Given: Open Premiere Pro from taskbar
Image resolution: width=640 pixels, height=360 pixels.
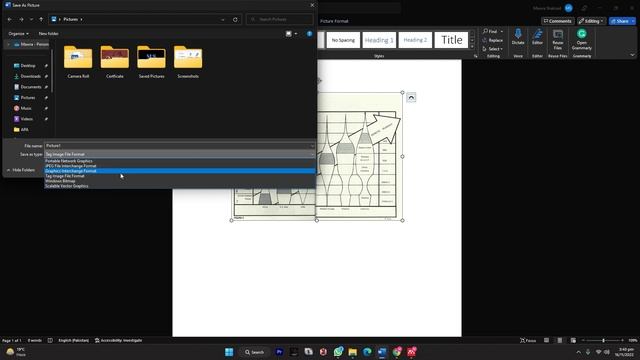Looking at the screenshot, I should coord(279,352).
